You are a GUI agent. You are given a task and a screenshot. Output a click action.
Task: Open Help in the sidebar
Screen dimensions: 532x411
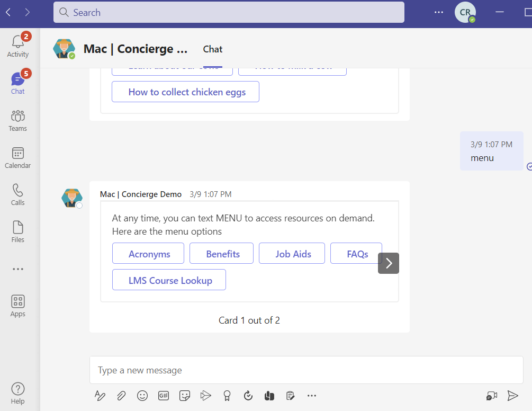(x=18, y=394)
